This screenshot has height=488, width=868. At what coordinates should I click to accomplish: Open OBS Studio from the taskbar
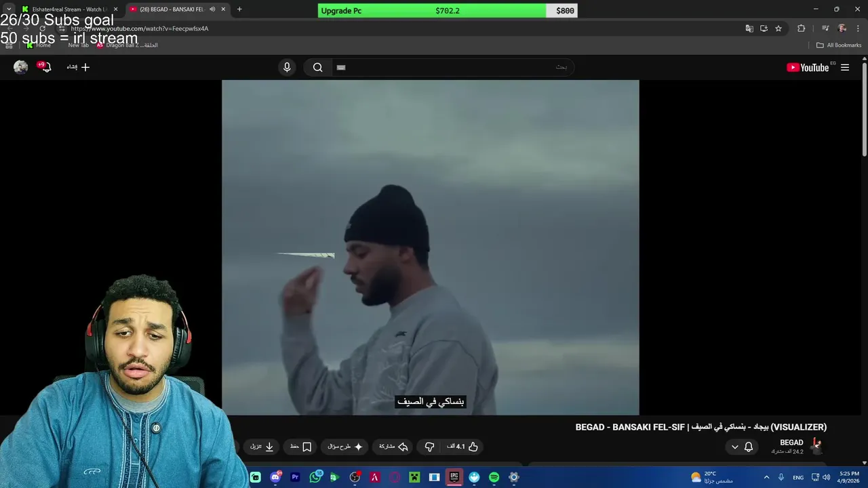tap(355, 477)
